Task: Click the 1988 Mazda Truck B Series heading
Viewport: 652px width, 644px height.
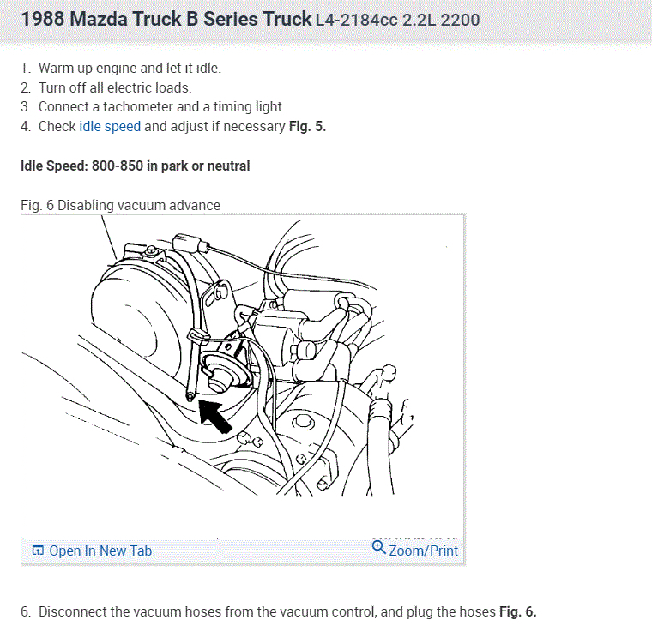Action: (x=166, y=18)
